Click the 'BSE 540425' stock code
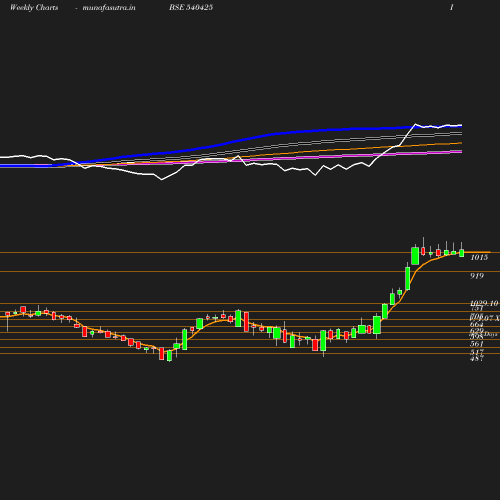Screen dimensions: 500x500 [191, 7]
